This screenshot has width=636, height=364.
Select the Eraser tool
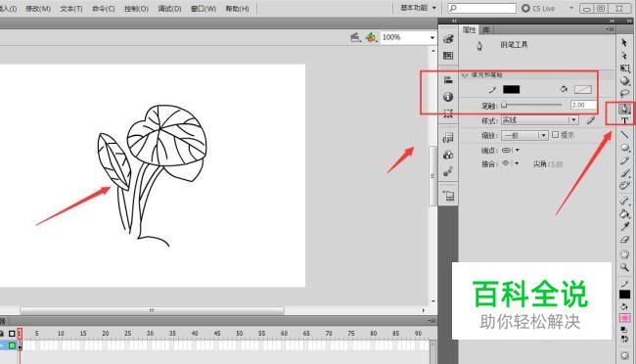pos(624,240)
